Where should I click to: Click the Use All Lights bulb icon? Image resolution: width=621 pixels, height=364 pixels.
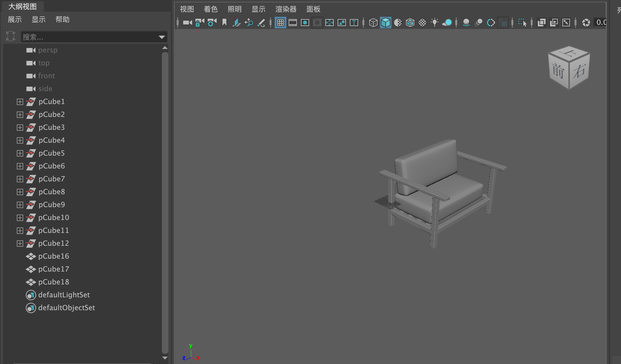435,23
